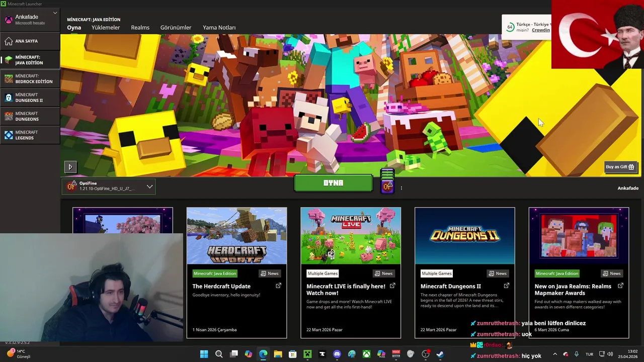The image size is (644, 362).
Task: Open the Minecraft LIVE news thumbnail
Action: [x=351, y=236]
